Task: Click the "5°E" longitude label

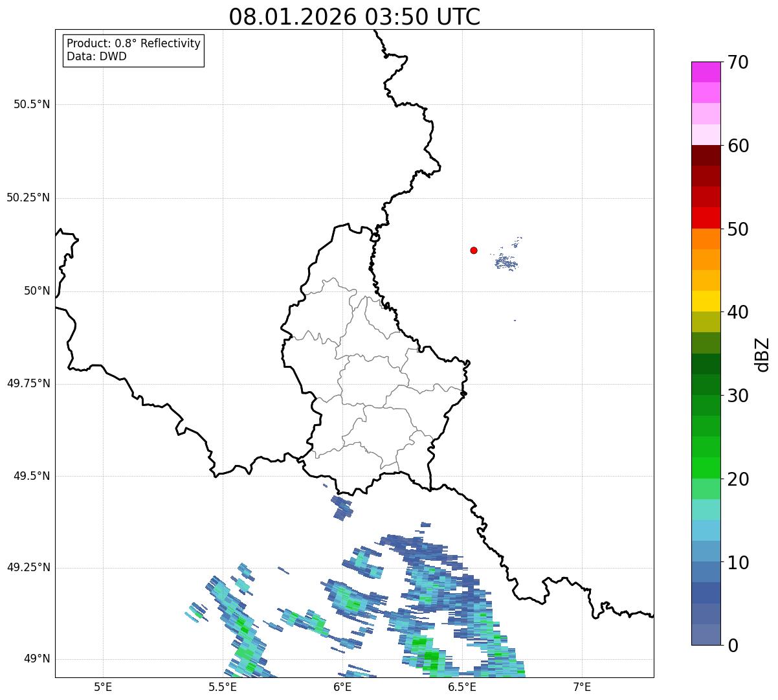Action: (x=103, y=687)
